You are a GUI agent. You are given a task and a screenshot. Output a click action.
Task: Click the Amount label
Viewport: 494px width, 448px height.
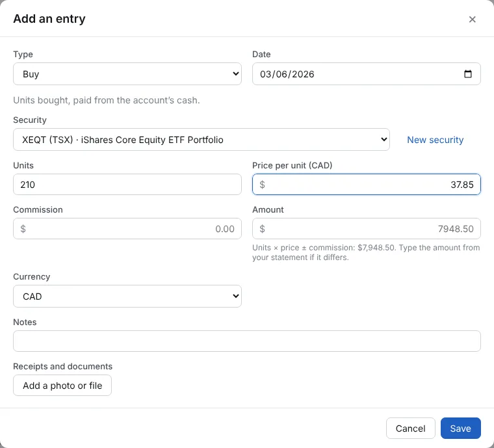click(x=268, y=209)
